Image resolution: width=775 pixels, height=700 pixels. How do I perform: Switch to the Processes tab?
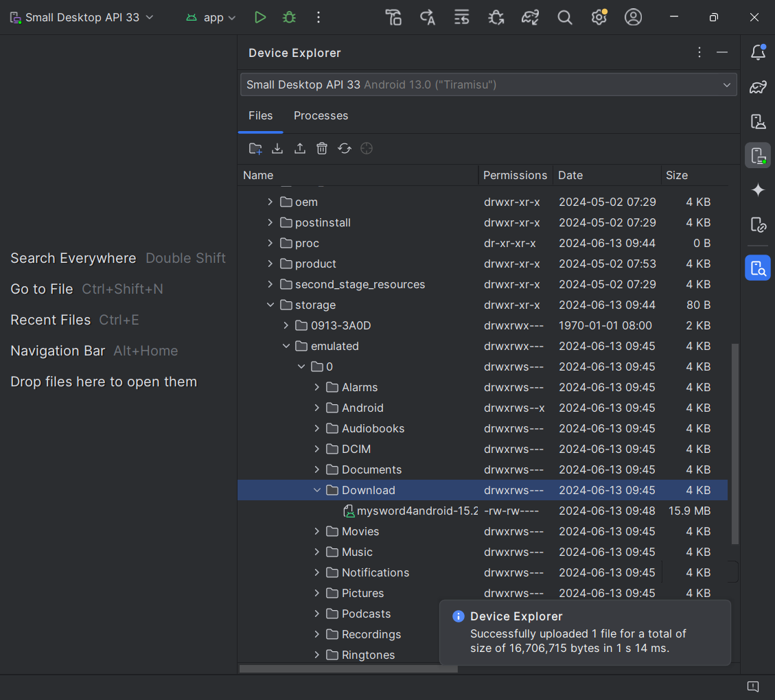click(321, 115)
